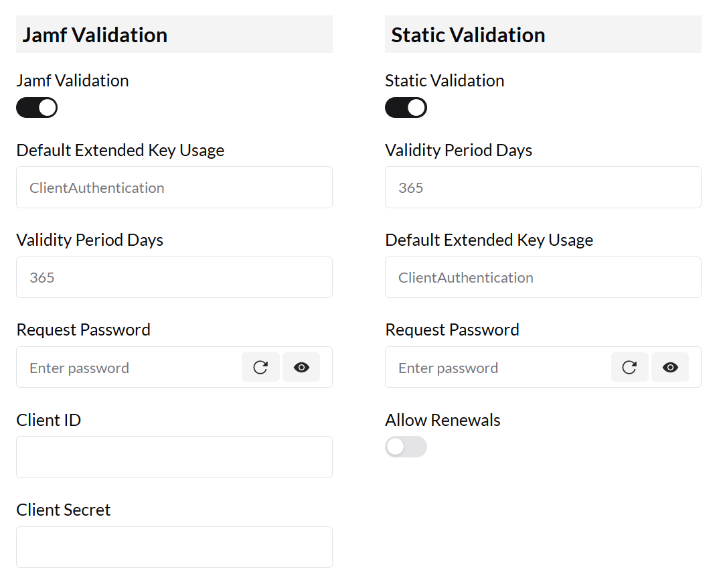Regenerate the Static request password
Viewport: 719px width, 588px height.
(629, 367)
